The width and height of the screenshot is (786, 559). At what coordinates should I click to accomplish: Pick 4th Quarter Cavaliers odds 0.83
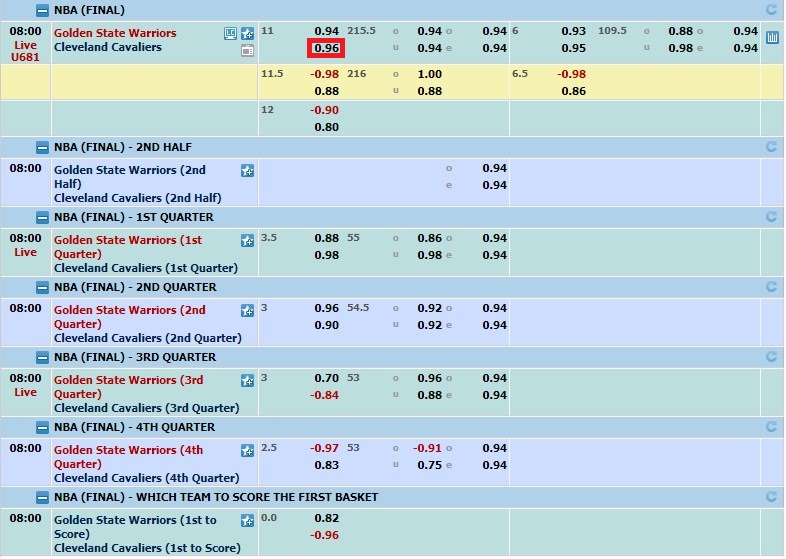(x=326, y=465)
